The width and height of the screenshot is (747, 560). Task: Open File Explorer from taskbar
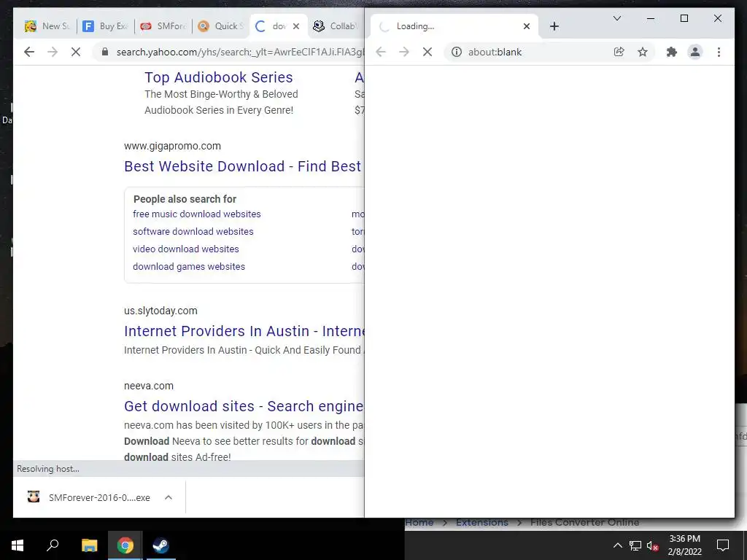pyautogui.click(x=89, y=545)
